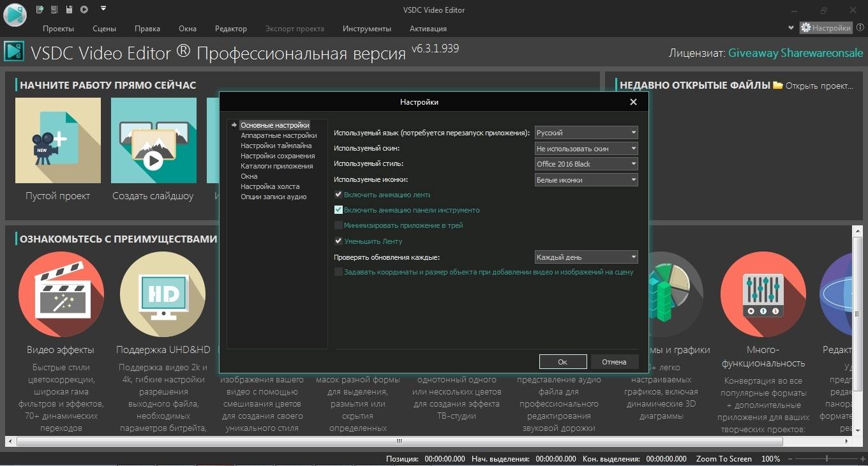Uncheck the Уменьшить Ленту checkbox
Viewport: 868px width, 466px height.
tap(339, 241)
